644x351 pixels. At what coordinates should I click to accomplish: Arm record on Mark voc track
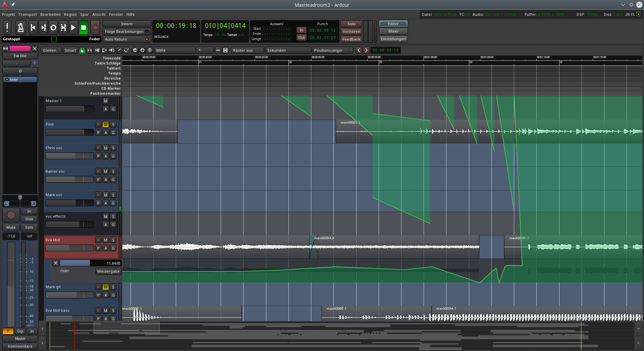point(98,195)
